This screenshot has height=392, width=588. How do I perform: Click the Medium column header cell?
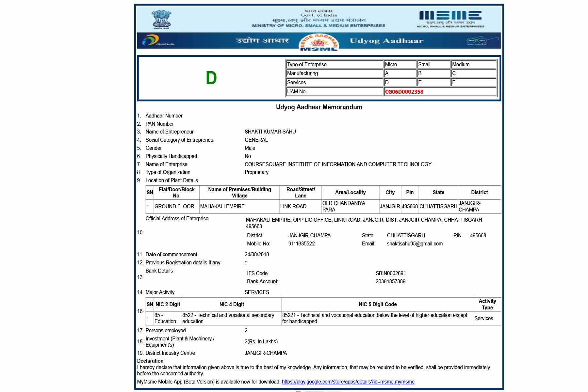pos(474,64)
